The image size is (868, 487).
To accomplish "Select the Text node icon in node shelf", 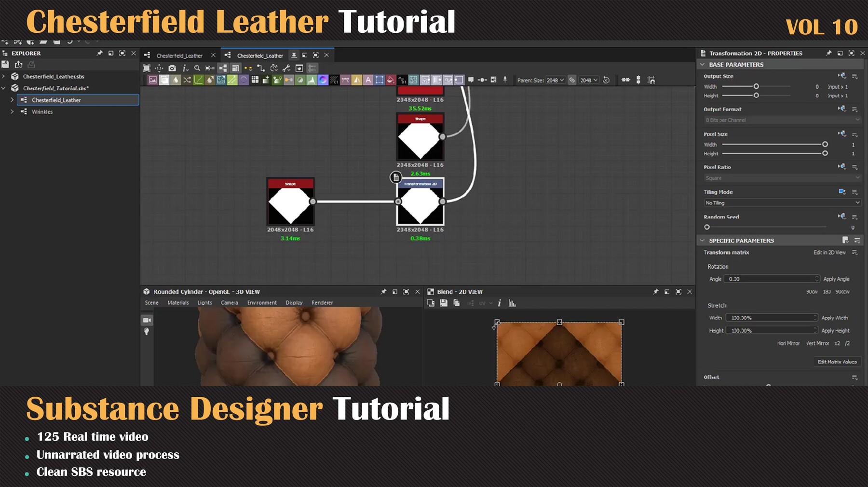I will pos(368,80).
